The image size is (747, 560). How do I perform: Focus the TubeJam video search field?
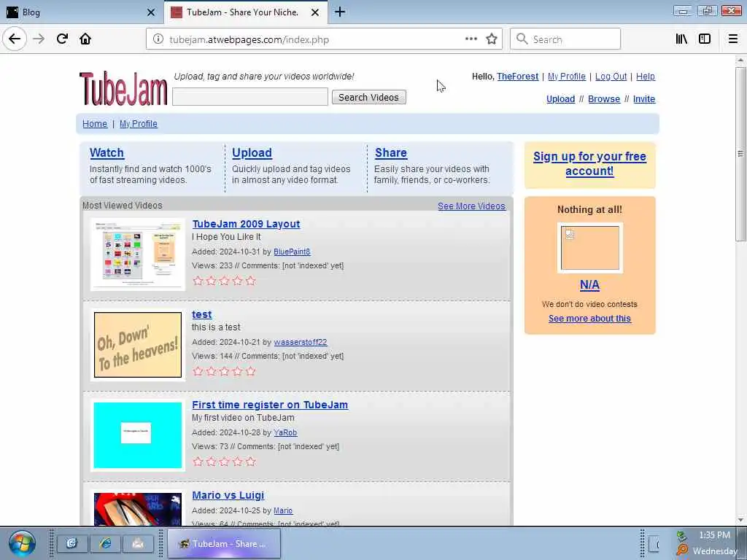[250, 97]
